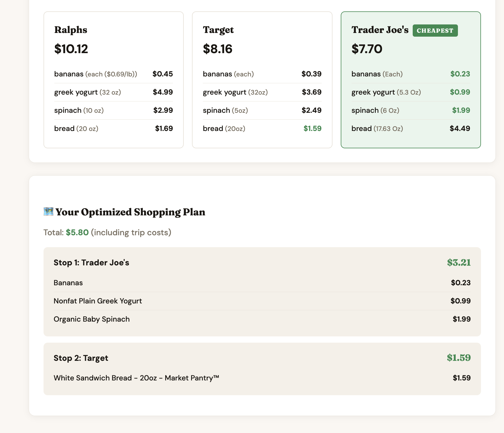Click Trader Joe's total price $7.70
Viewport: 504px width, 433px height.
(367, 49)
